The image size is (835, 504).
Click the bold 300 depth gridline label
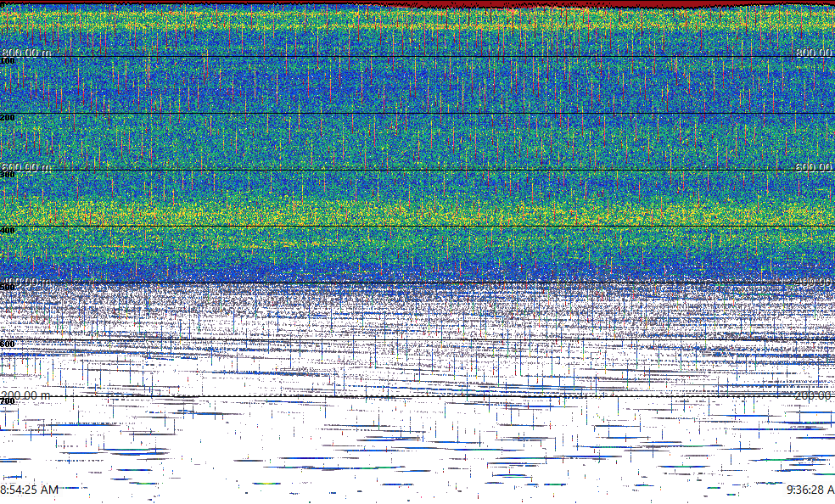click(8, 174)
